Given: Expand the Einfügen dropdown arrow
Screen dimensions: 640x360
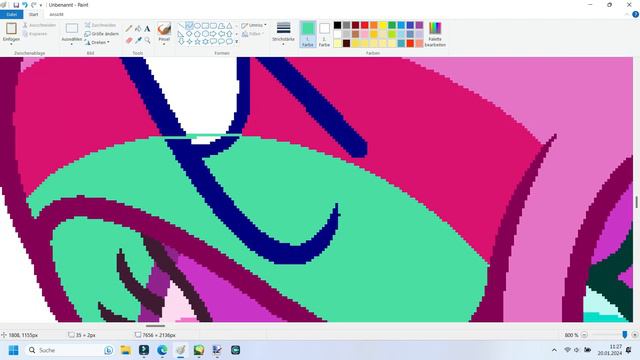Looking at the screenshot, I should click(x=11, y=44).
